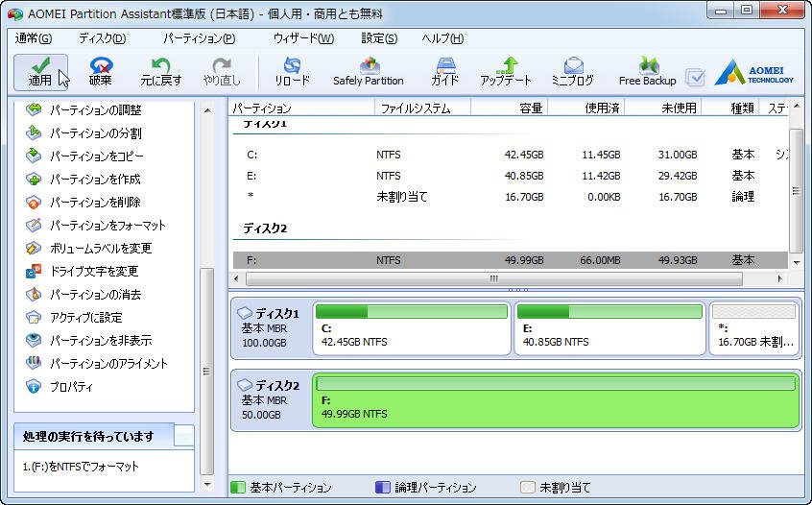Image resolution: width=812 pixels, height=505 pixels.
Task: Open the ディスク(D) menu
Action: [103, 38]
